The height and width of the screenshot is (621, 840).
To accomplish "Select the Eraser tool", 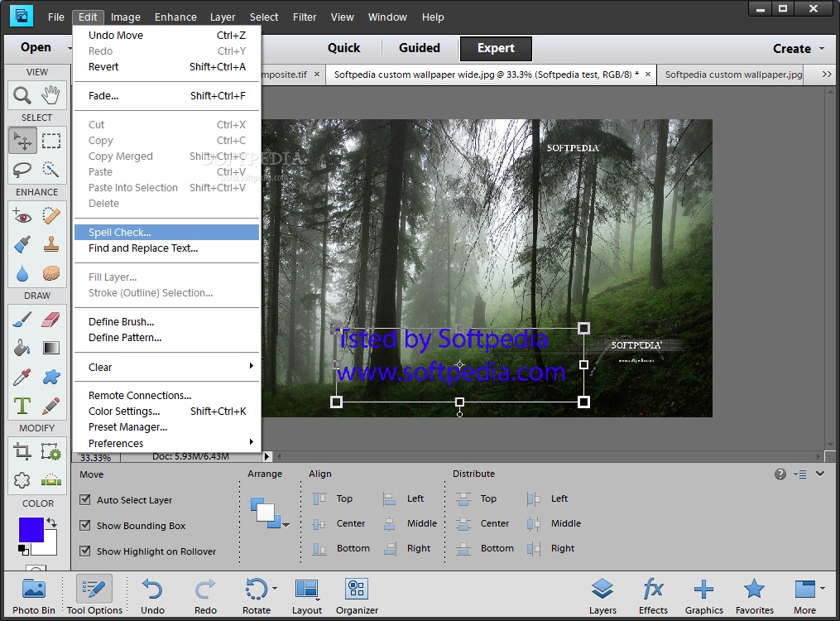I will [50, 320].
